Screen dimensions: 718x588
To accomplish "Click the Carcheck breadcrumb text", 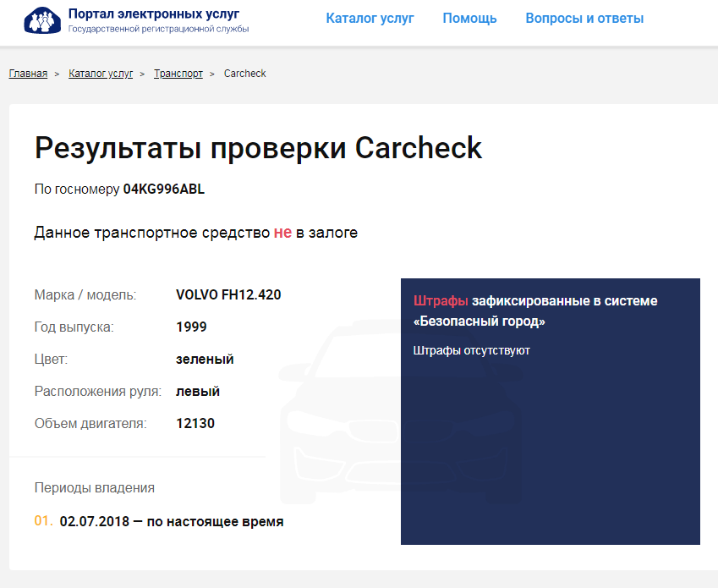I will pyautogui.click(x=245, y=74).
